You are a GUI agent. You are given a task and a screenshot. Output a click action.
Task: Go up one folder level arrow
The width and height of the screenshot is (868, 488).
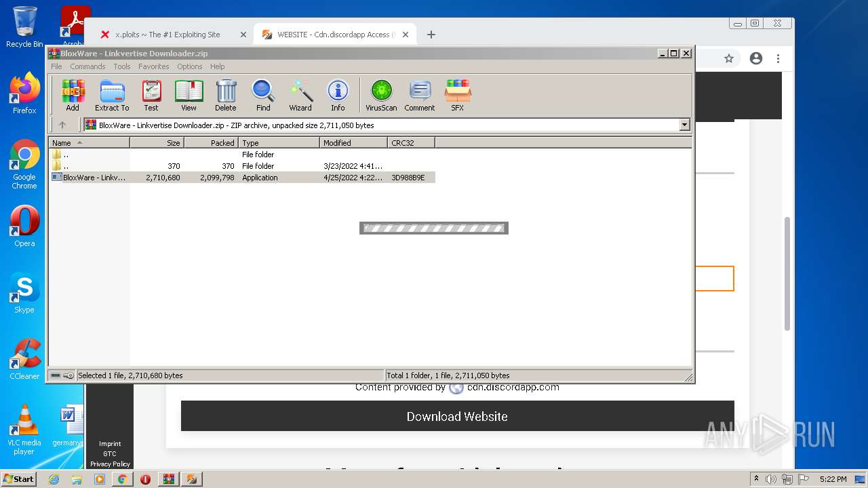pyautogui.click(x=62, y=125)
